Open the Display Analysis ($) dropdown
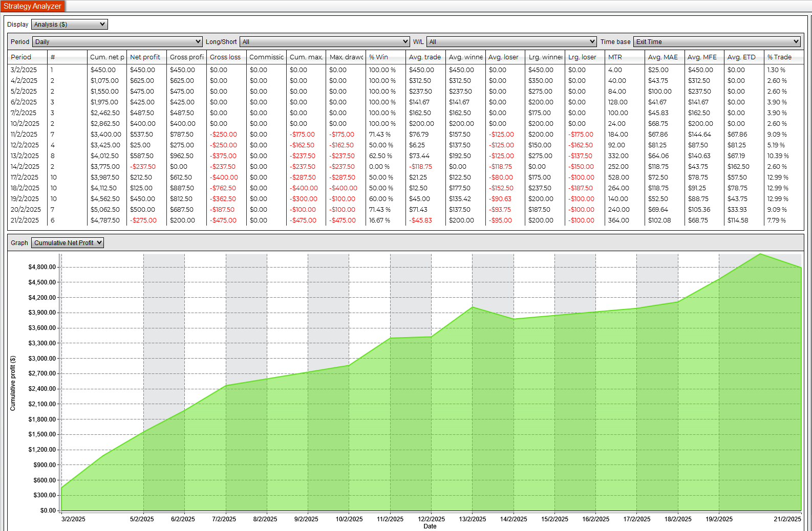The height and width of the screenshot is (531, 812). pos(70,25)
